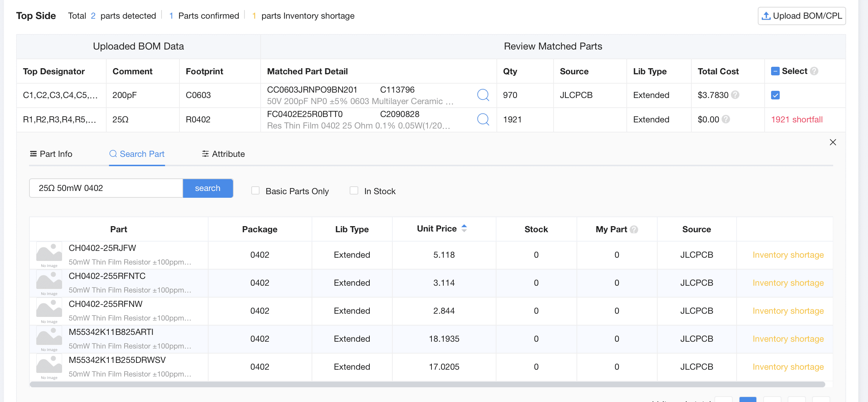Viewport: 868px width, 402px height.
Task: Click Inventory shortage for M55342K11B825ARTI
Action: click(788, 339)
